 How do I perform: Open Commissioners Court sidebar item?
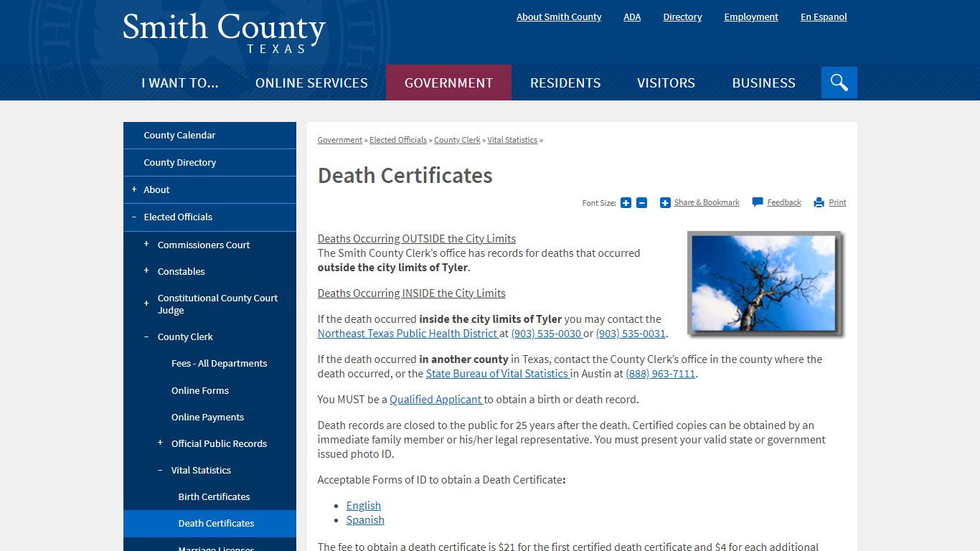tap(204, 245)
